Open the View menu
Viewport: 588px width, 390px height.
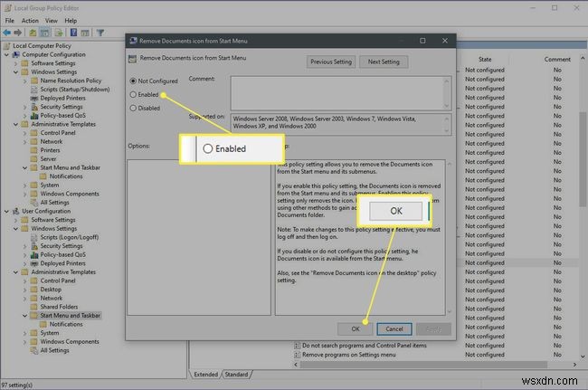click(52, 21)
